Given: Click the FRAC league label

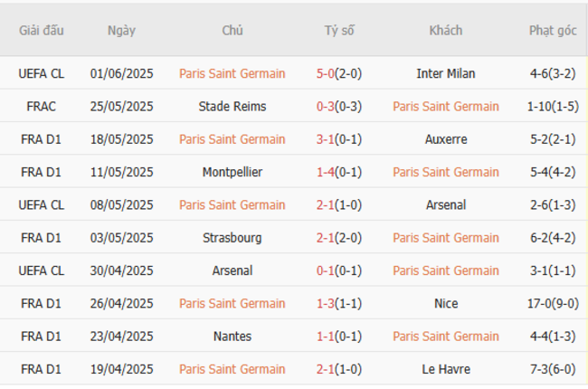Looking at the screenshot, I should click(42, 107).
